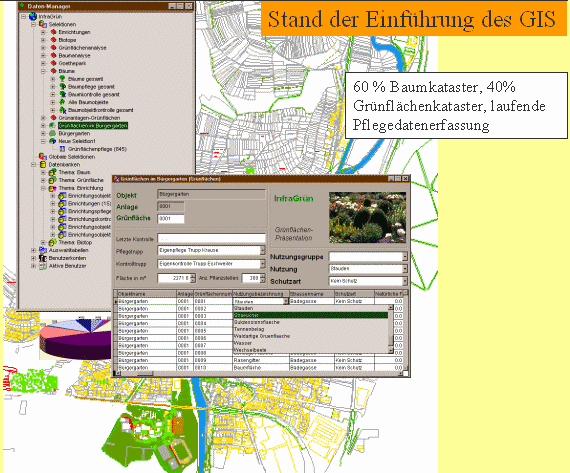Viewport: 570px width, 473px height.
Task: Open the Nutzung combo box arrow
Action: 405,269
